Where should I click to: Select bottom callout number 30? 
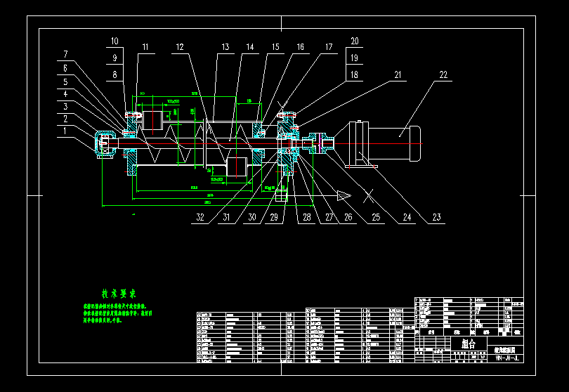pyautogui.click(x=252, y=217)
